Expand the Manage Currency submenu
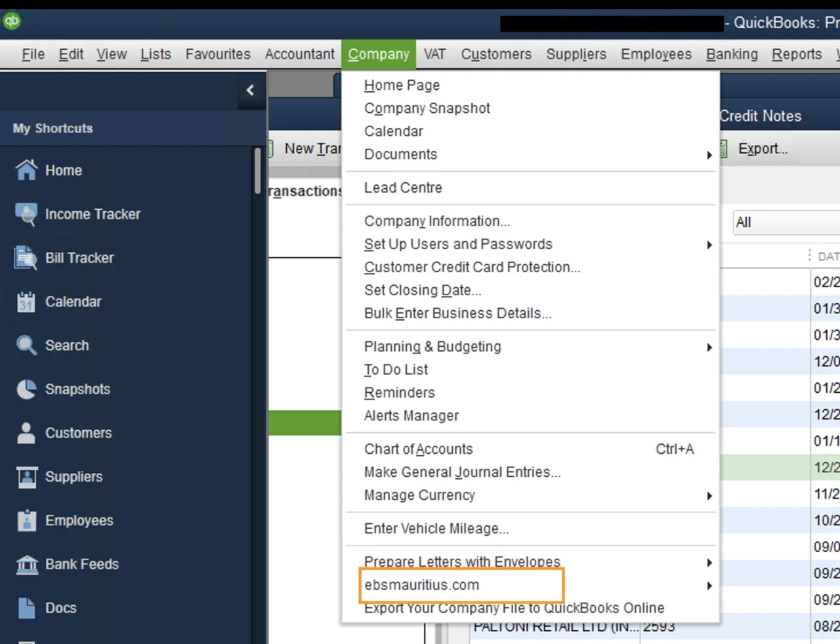Screen dimensions: 840x644 420,495
